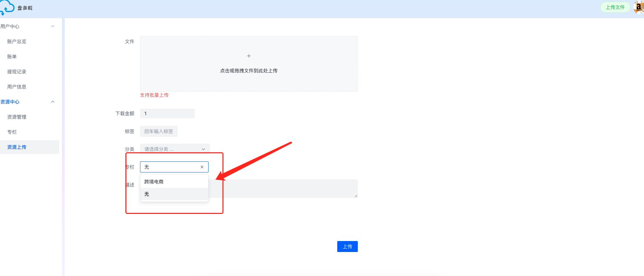Focus the 标签 tag input field
Image resolution: width=644 pixels, height=276 pixels.
coord(159,131)
